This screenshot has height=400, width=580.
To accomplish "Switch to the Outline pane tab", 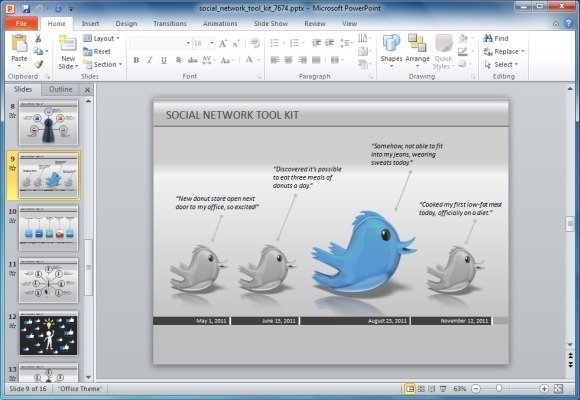I will tap(61, 89).
